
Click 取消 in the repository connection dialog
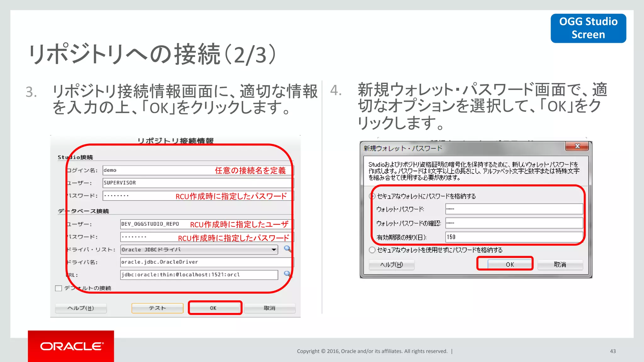pyautogui.click(x=269, y=308)
